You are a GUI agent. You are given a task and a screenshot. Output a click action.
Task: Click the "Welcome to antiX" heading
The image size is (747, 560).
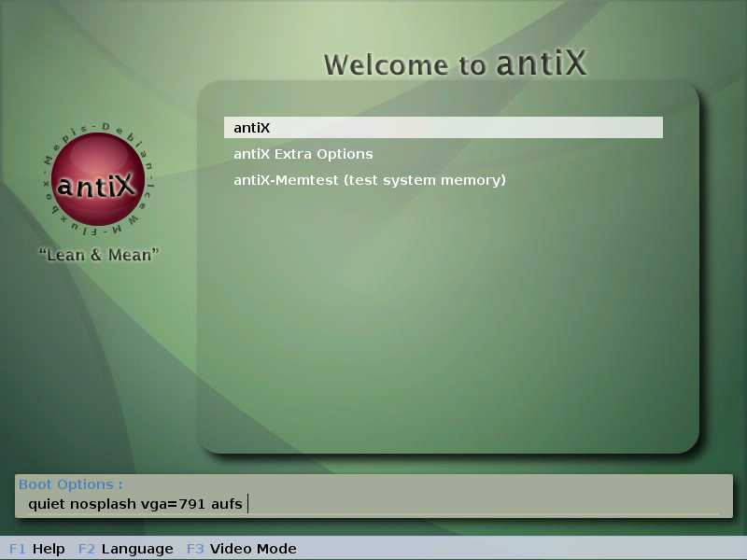click(x=456, y=63)
